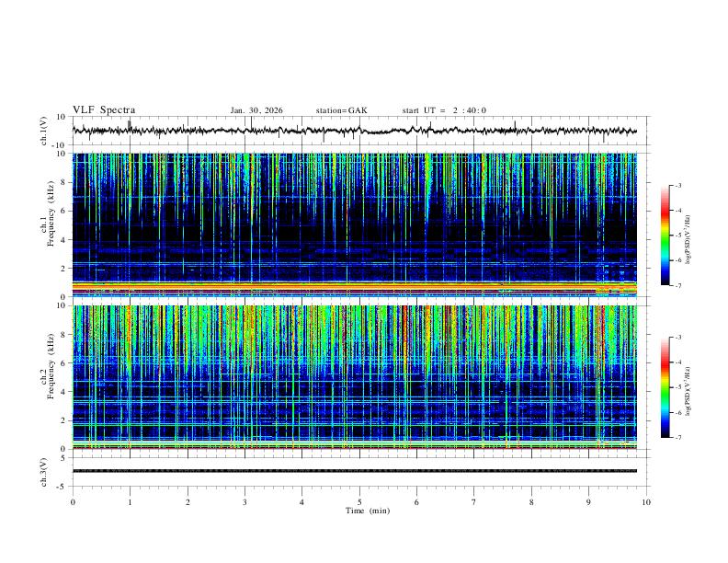Screen dimensions: 728x563
Task: Click the ch.1 spectrogram panel
Action: click(x=355, y=224)
